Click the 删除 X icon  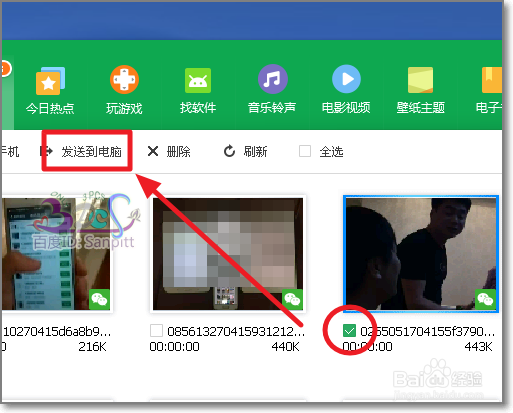click(153, 151)
